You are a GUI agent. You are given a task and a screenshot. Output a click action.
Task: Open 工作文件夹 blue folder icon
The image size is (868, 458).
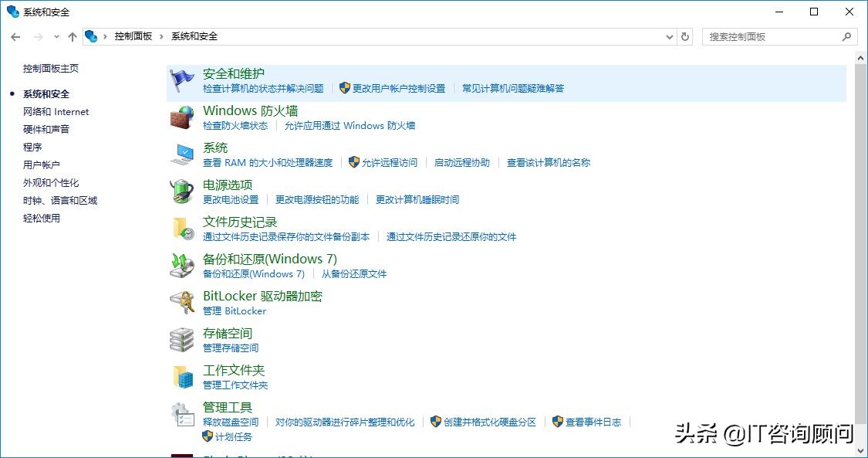pyautogui.click(x=182, y=375)
